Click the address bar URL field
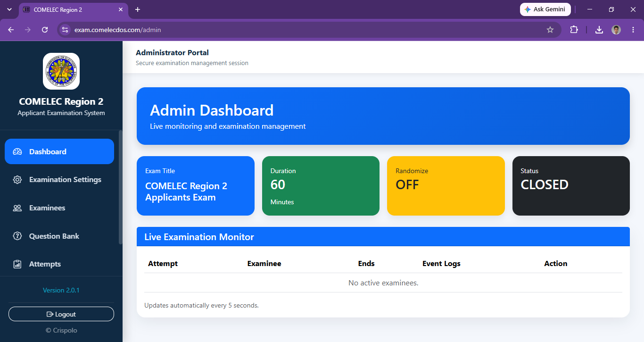The image size is (644, 342). [309, 30]
